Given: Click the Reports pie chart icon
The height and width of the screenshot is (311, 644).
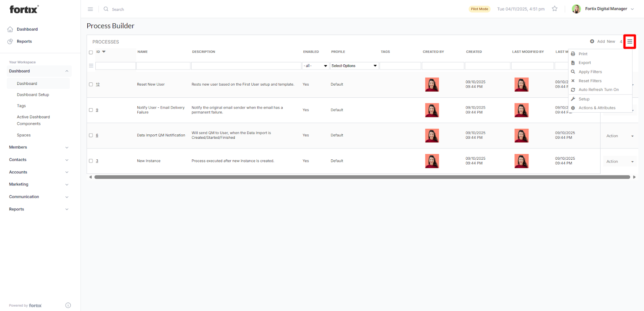Looking at the screenshot, I should click(10, 41).
